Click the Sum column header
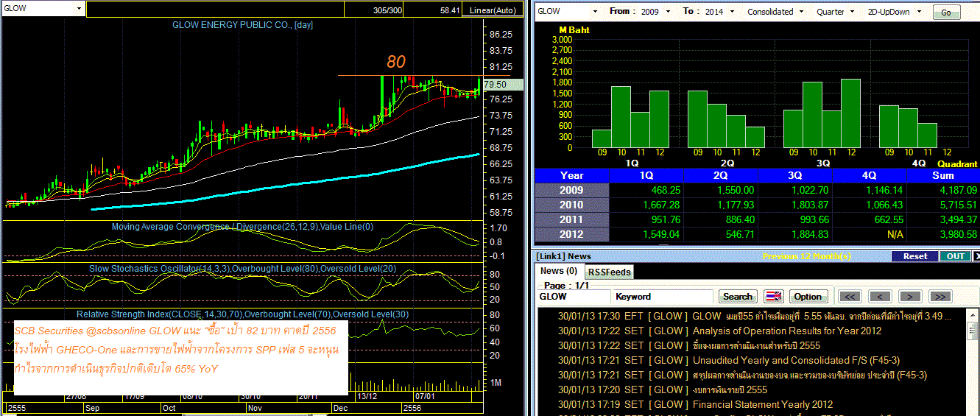Viewport: 980px width, 416px height. click(943, 175)
